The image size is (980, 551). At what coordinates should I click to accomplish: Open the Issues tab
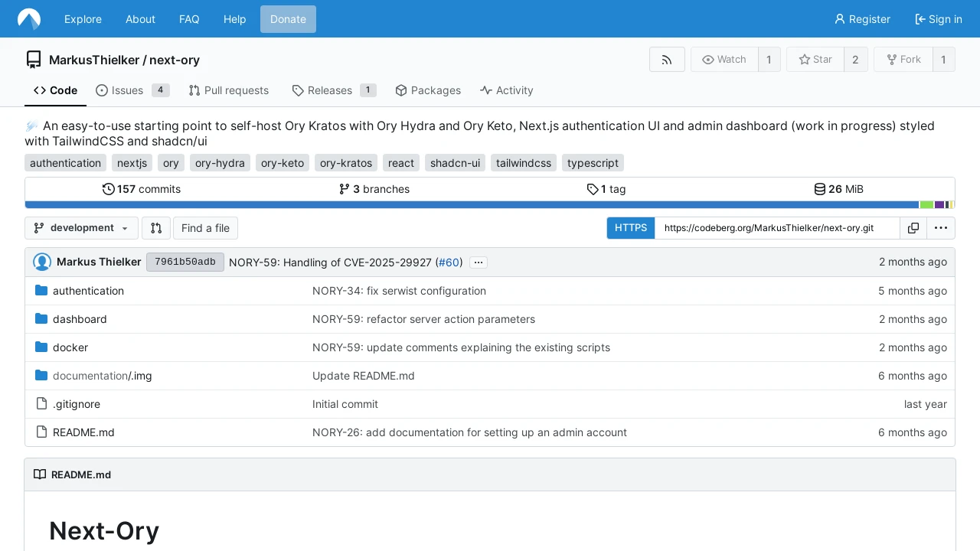[132, 90]
